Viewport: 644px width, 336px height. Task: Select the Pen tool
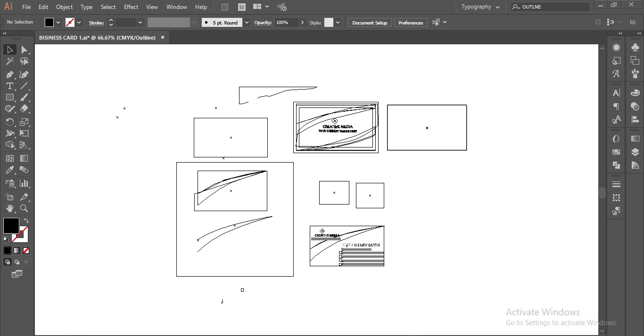[x=9, y=74]
